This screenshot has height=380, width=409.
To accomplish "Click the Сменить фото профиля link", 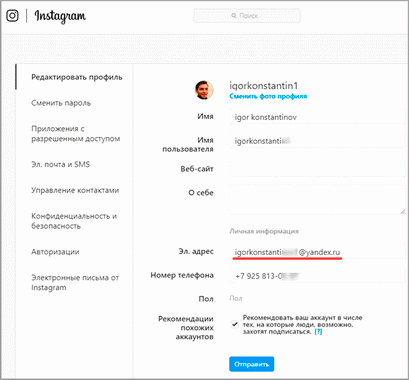I will coord(268,96).
